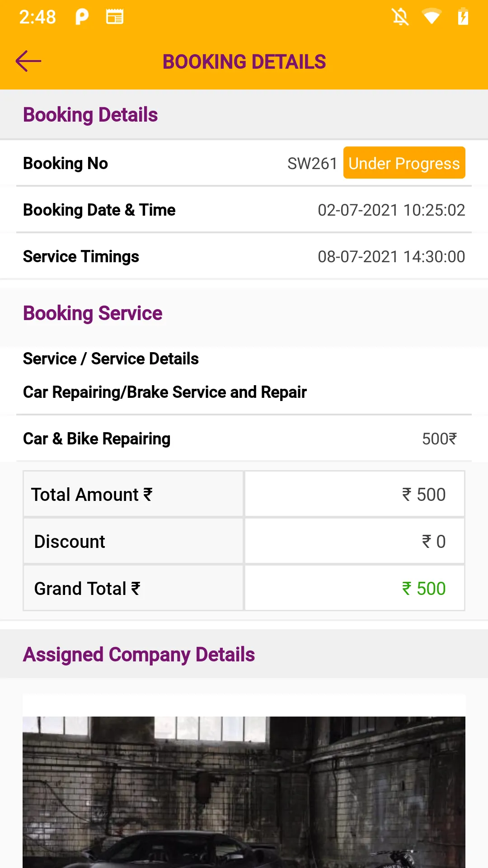
Task: Tap the back arrow icon
Action: tap(28, 61)
